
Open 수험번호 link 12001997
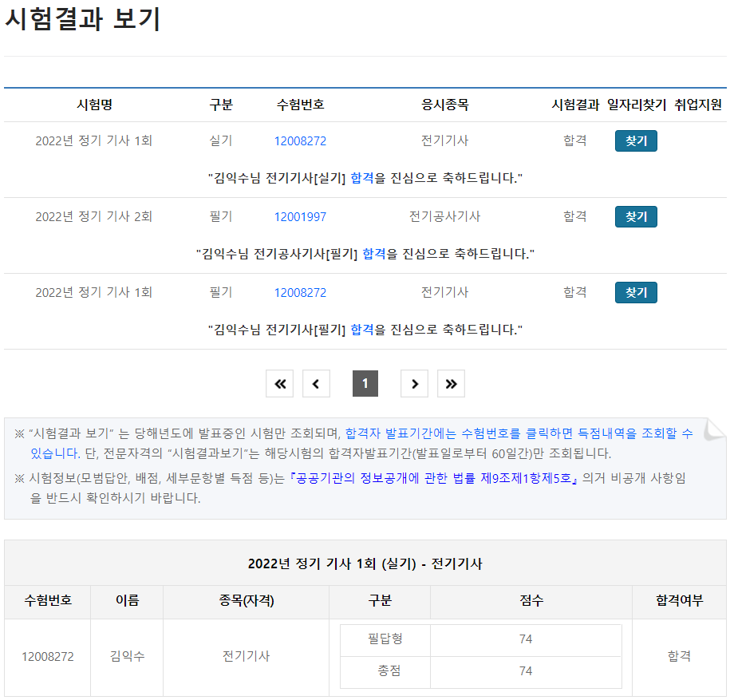point(300,217)
